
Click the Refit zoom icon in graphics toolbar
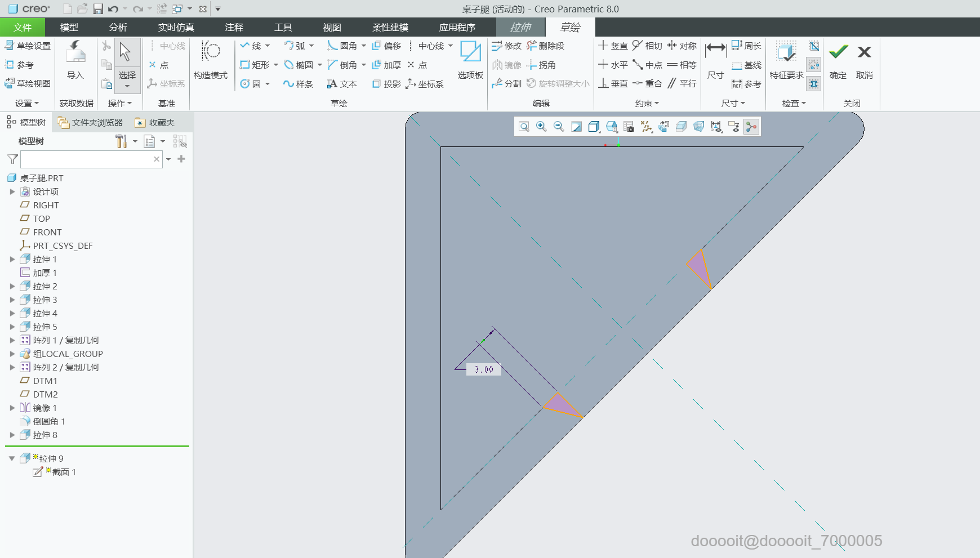coord(524,127)
